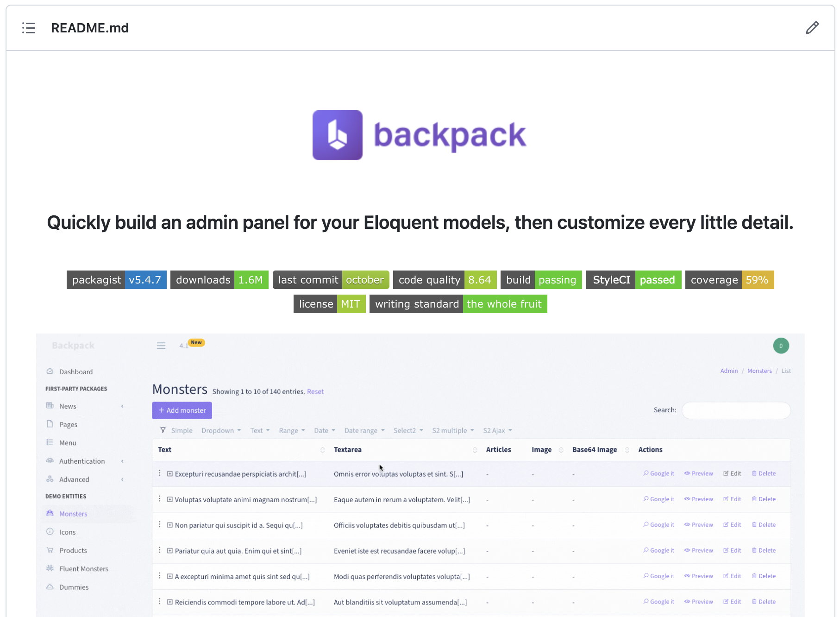Click the Add monster button

pyautogui.click(x=182, y=410)
